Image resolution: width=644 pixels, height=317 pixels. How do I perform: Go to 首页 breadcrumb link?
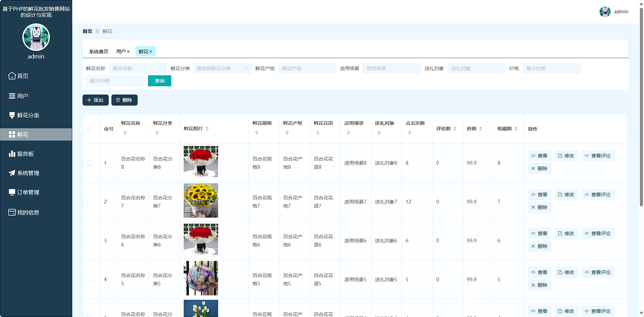pyautogui.click(x=87, y=31)
